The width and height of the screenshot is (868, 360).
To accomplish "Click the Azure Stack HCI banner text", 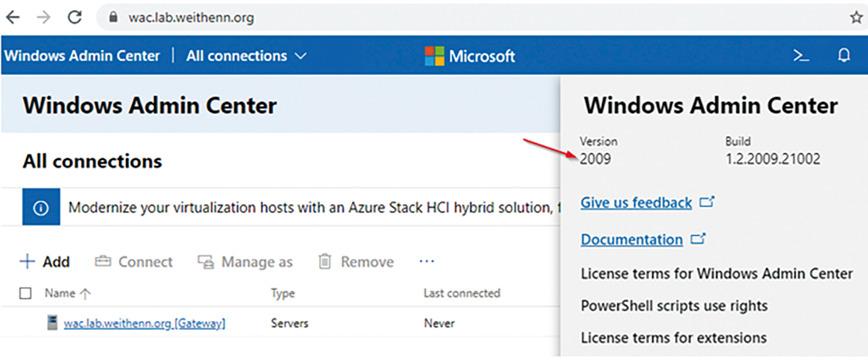I will [314, 208].
